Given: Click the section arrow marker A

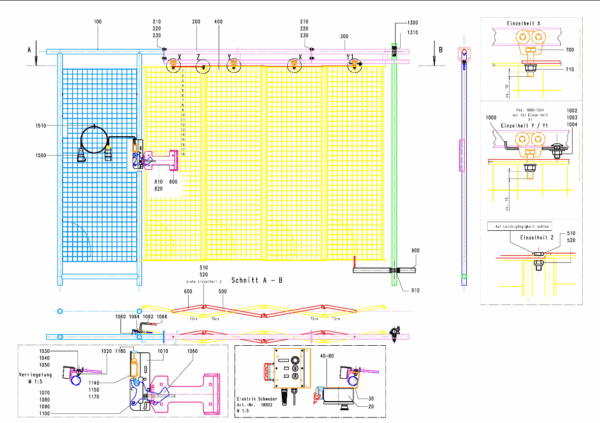Looking at the screenshot, I should click(x=33, y=48).
